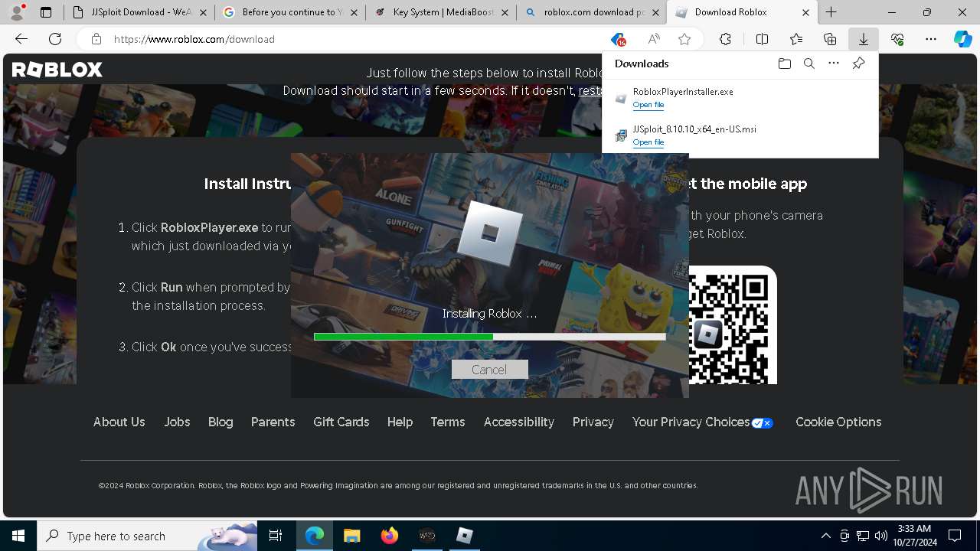Click the Roblox QR code image
Screen dimensions: 980x551
(733, 325)
